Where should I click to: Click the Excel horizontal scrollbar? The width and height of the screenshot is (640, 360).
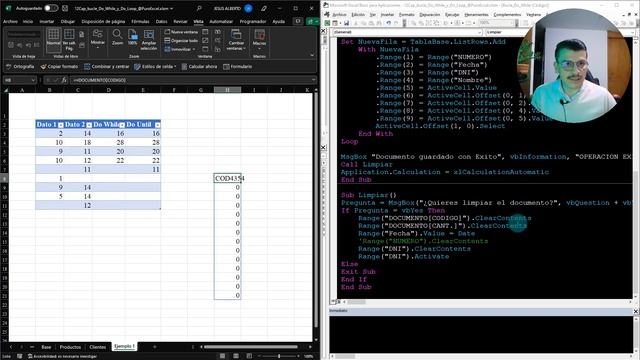[251, 347]
